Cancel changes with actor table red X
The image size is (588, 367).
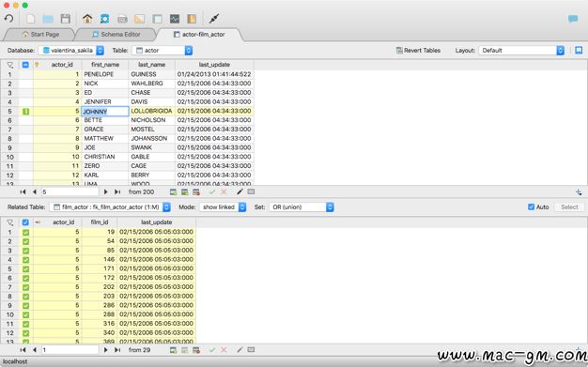click(x=224, y=191)
